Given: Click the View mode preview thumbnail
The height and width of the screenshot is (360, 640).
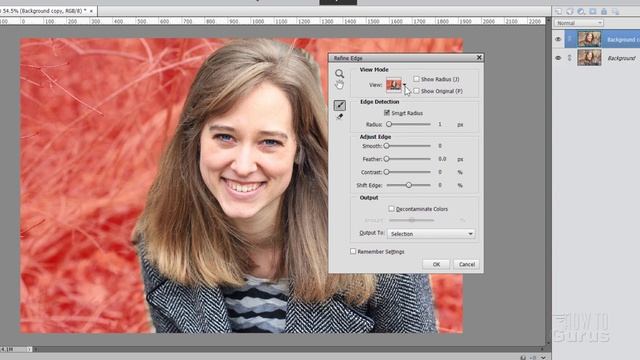Looking at the screenshot, I should (x=393, y=85).
